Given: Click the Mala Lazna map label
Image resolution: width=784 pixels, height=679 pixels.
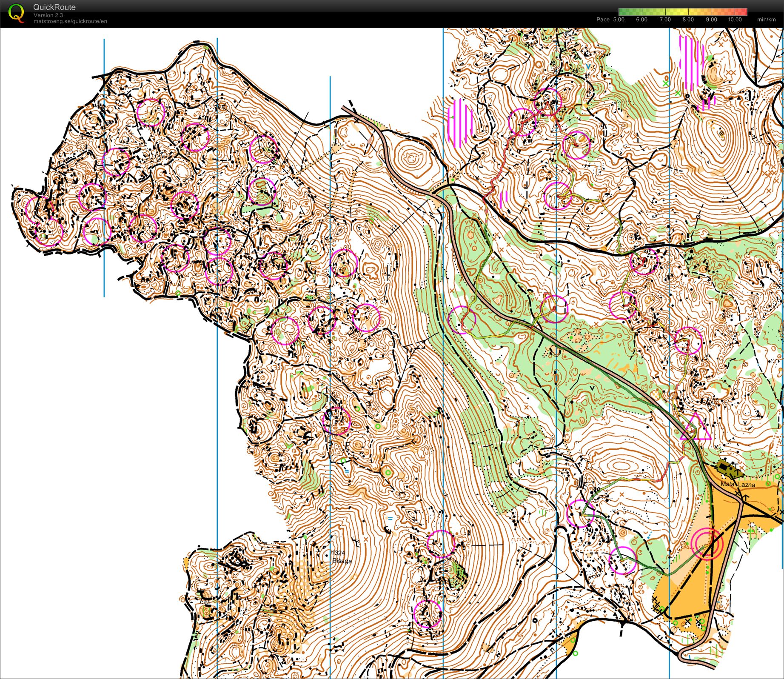Looking at the screenshot, I should click(x=738, y=485).
